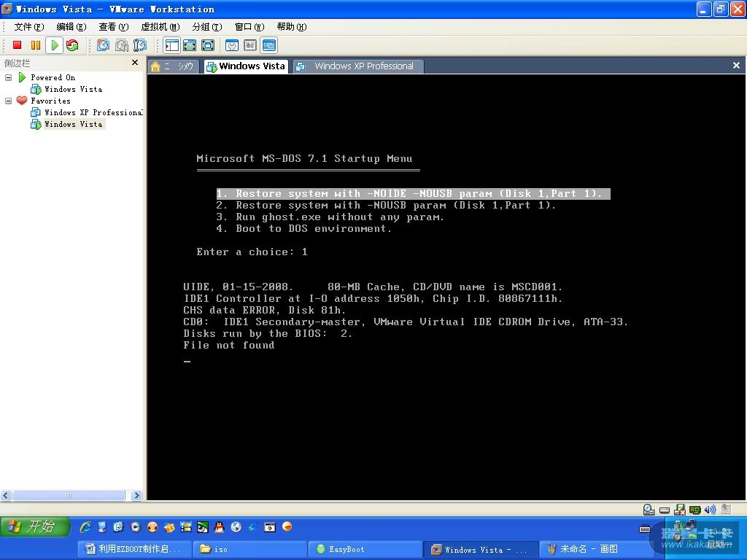Click the sidebar horizontal scrollbar thumb
747x560 pixels.
pyautogui.click(x=69, y=495)
